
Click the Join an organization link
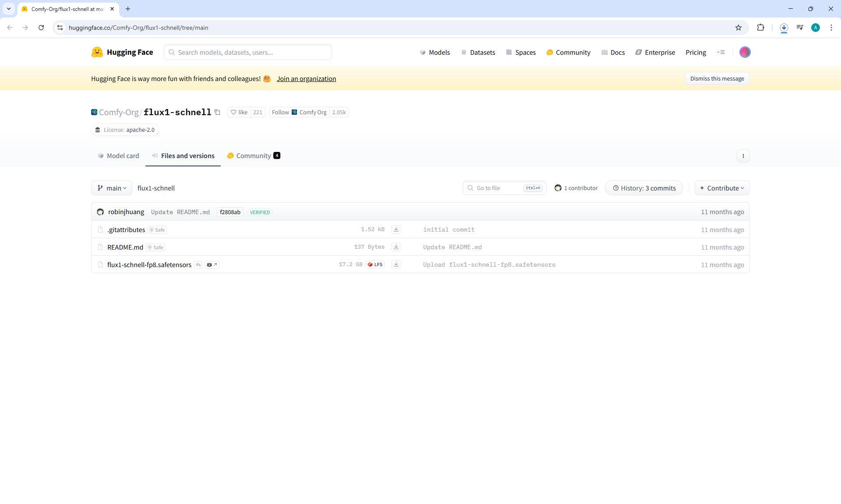tap(306, 79)
